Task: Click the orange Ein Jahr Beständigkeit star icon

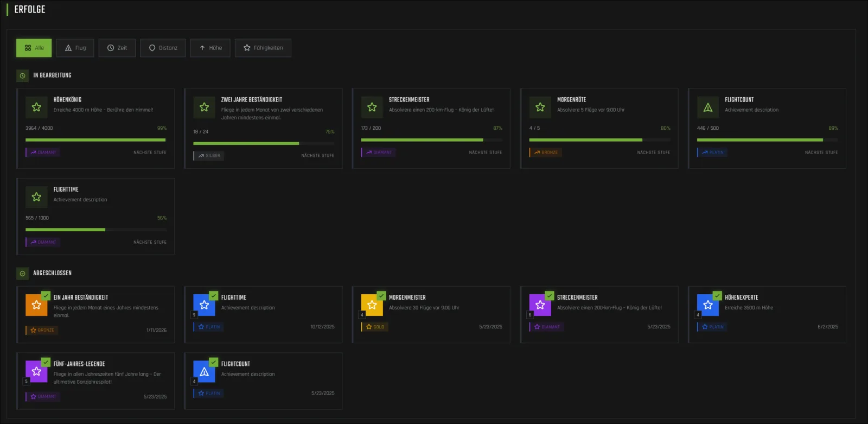Action: click(36, 305)
